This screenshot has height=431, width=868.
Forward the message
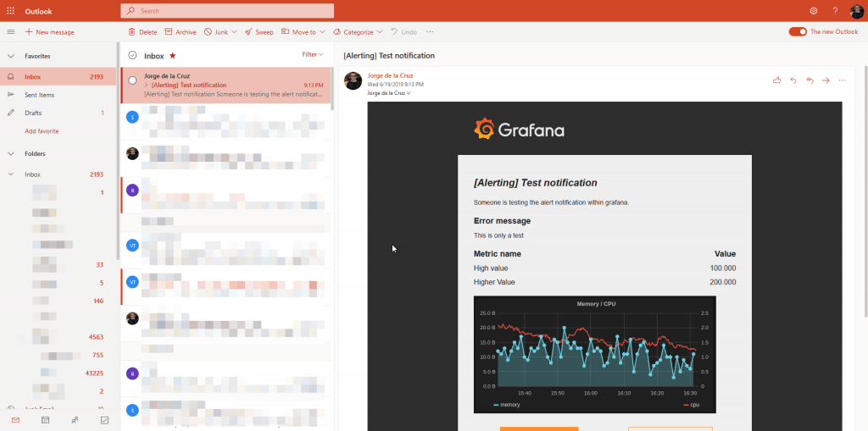pos(826,80)
